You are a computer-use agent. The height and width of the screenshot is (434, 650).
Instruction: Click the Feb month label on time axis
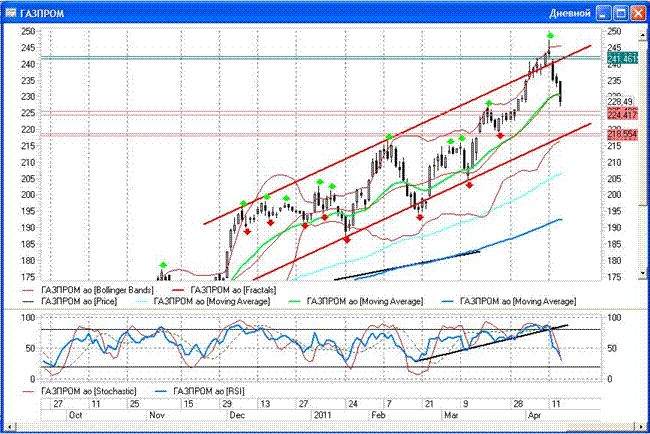click(x=378, y=415)
